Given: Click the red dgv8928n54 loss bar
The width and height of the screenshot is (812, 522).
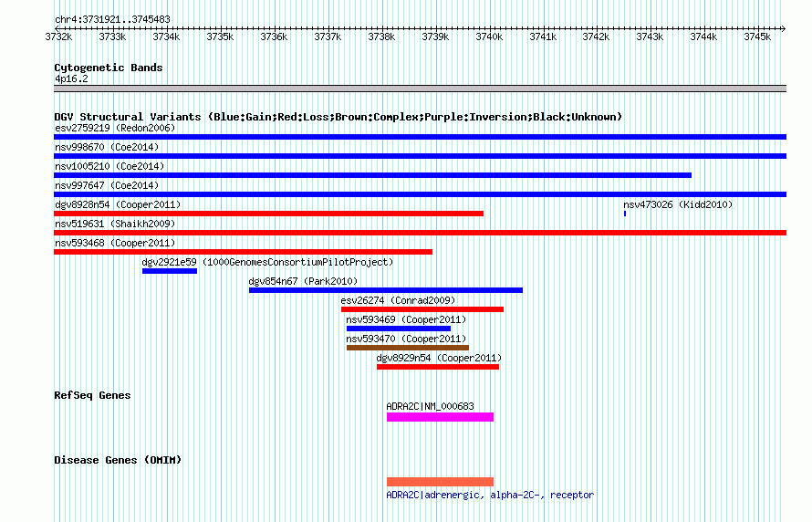Looking at the screenshot, I should pyautogui.click(x=269, y=214).
